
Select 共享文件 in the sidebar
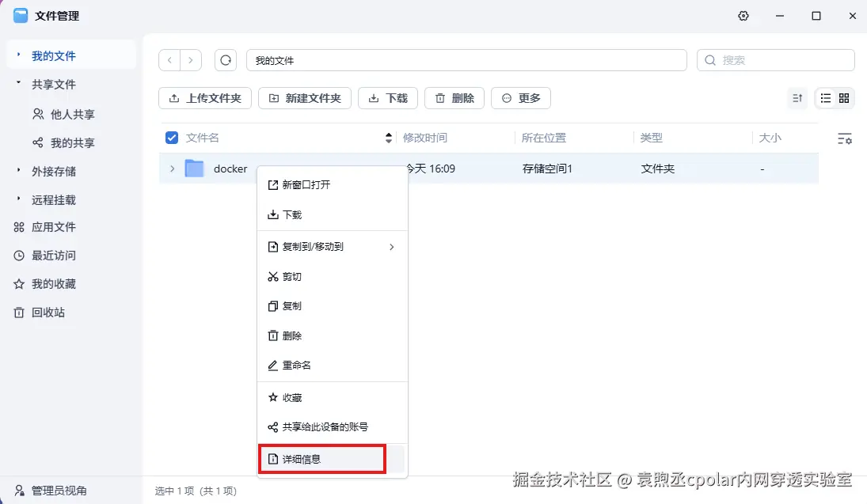point(54,85)
